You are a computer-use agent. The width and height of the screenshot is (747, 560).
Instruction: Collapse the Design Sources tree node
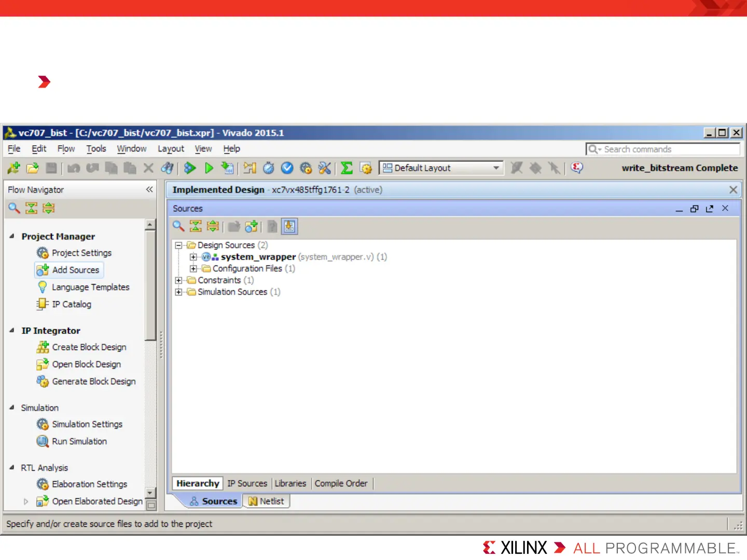pyautogui.click(x=178, y=245)
